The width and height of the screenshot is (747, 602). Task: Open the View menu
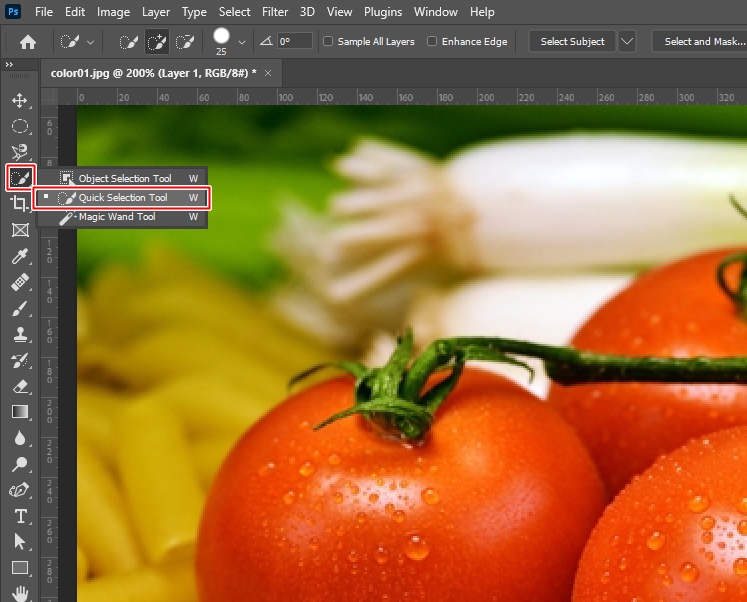339,11
